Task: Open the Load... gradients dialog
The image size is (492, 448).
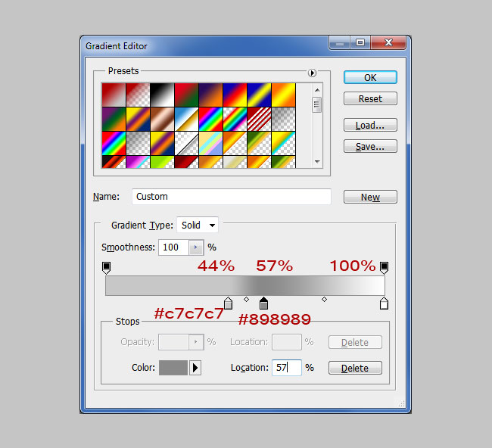Action: click(370, 125)
